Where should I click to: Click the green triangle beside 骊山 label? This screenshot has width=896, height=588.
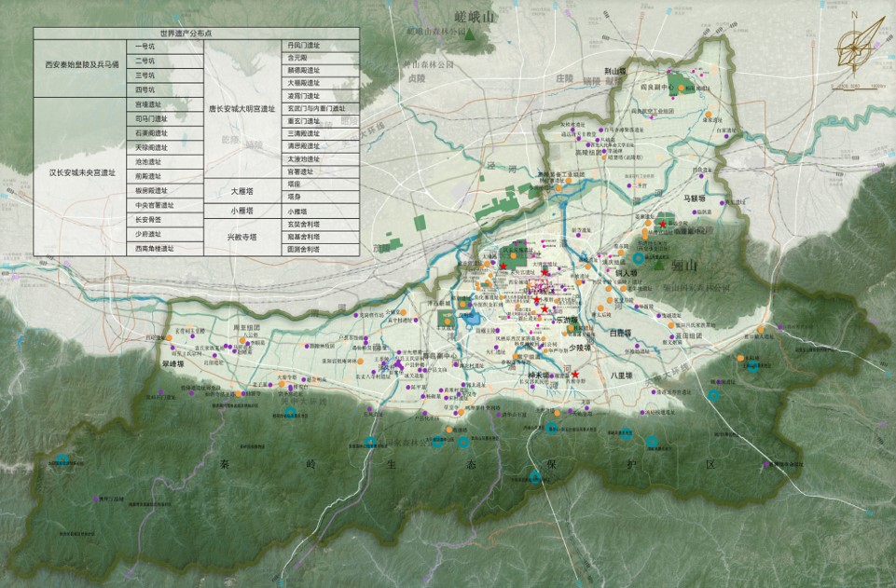click(x=659, y=266)
